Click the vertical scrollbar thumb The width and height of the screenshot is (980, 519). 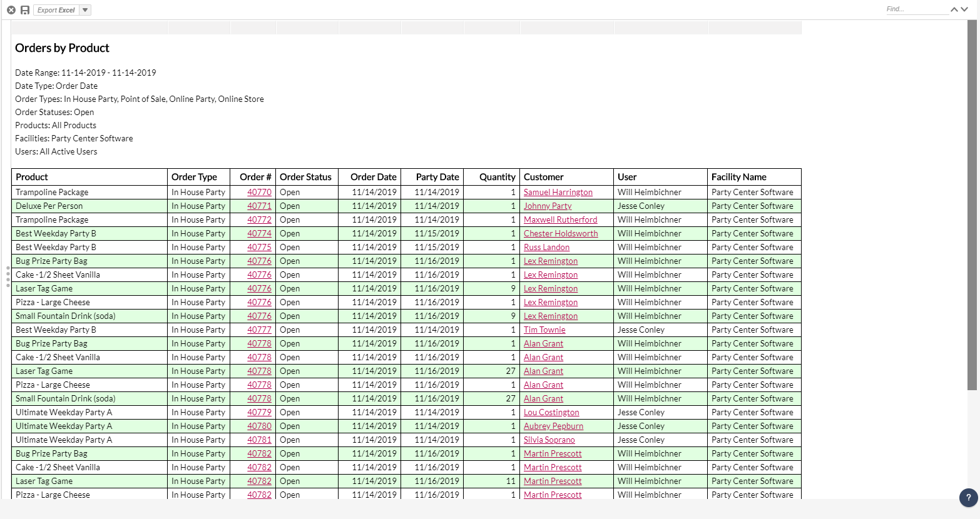pos(972,205)
